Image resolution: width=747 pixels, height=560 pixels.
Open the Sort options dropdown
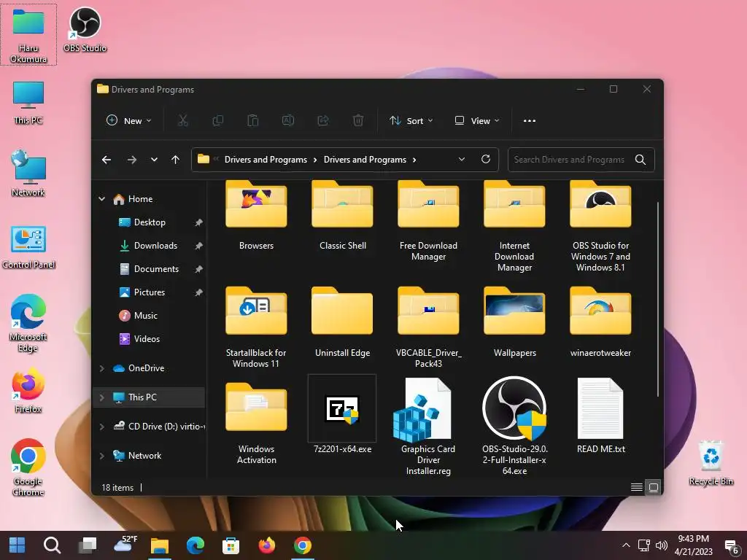point(411,120)
